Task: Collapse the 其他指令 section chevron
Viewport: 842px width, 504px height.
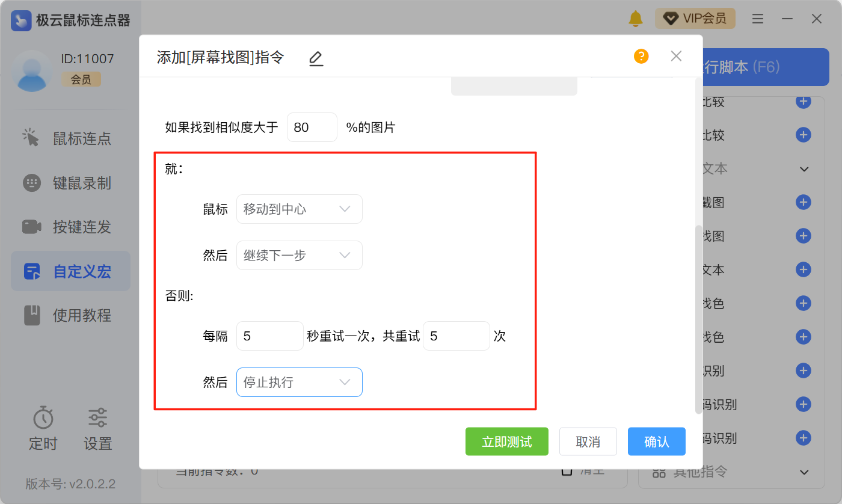Action: (804, 472)
